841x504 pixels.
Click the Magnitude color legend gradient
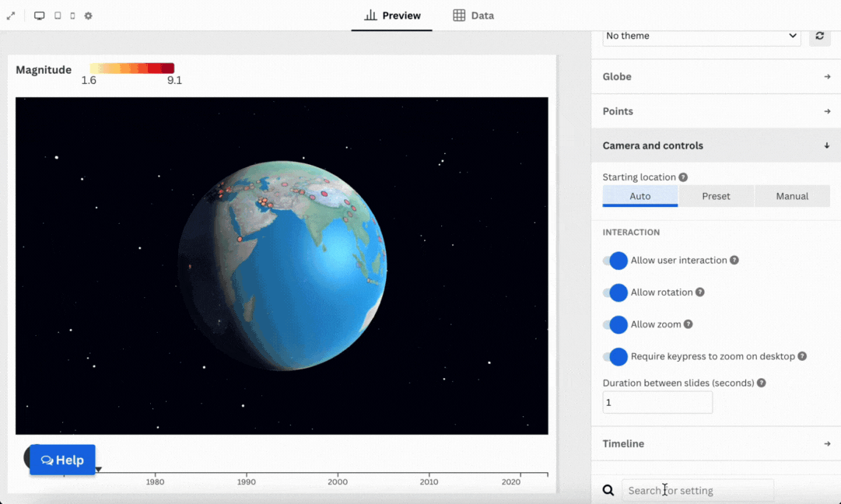click(x=131, y=68)
